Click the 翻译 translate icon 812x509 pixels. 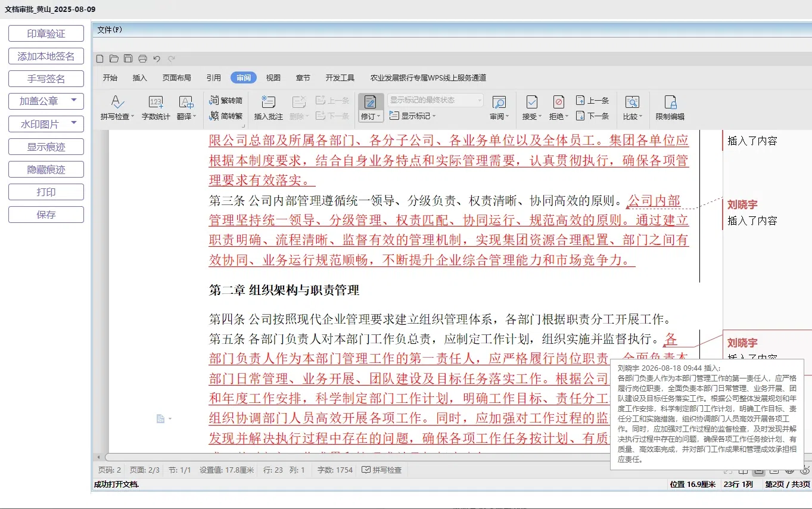click(186, 102)
